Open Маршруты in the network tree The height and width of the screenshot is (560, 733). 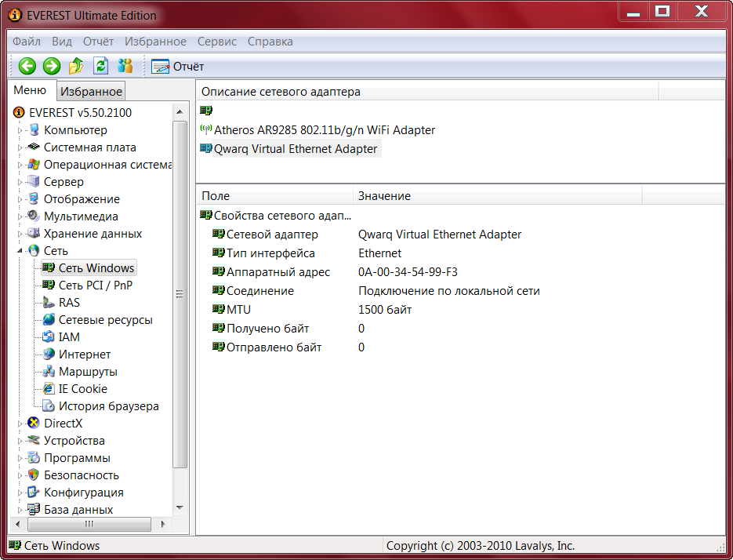[88, 372]
